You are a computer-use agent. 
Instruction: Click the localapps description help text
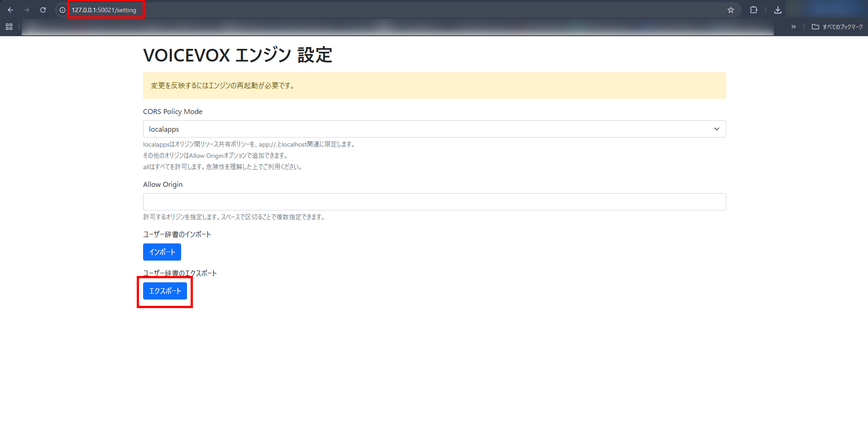[x=250, y=144]
